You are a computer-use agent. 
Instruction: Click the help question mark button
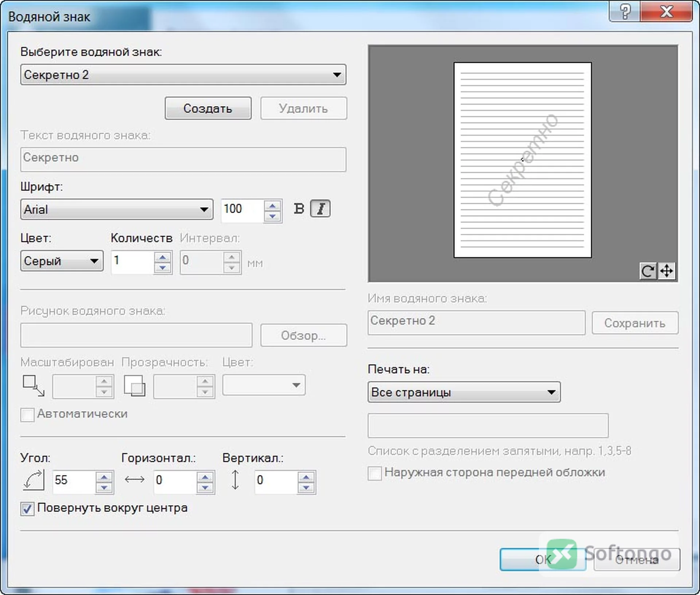[625, 12]
